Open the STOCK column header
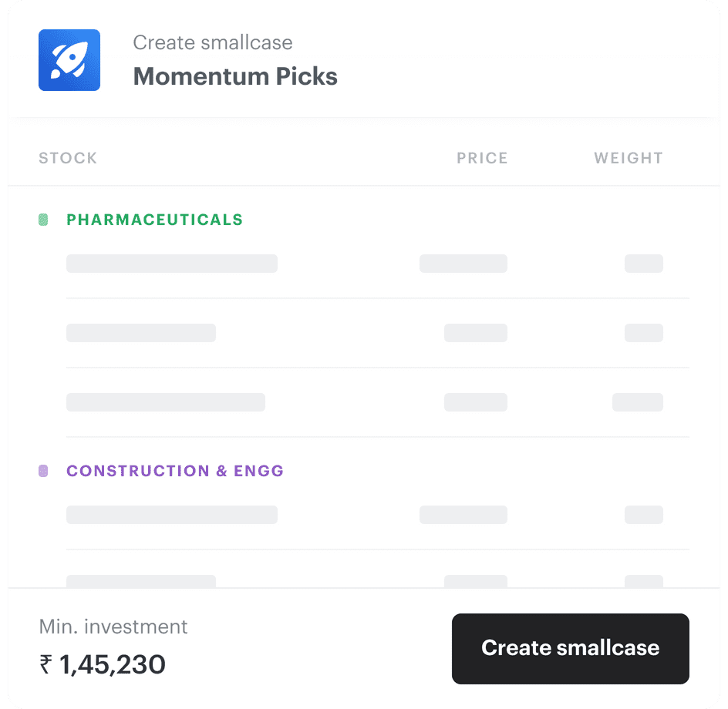 [67, 158]
